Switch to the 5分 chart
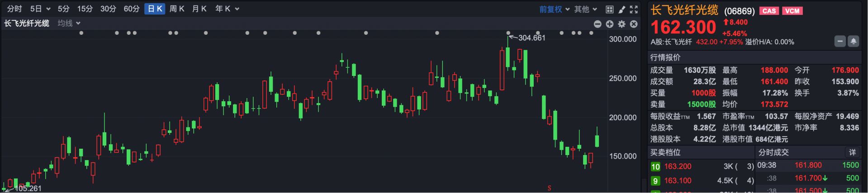 pos(64,9)
